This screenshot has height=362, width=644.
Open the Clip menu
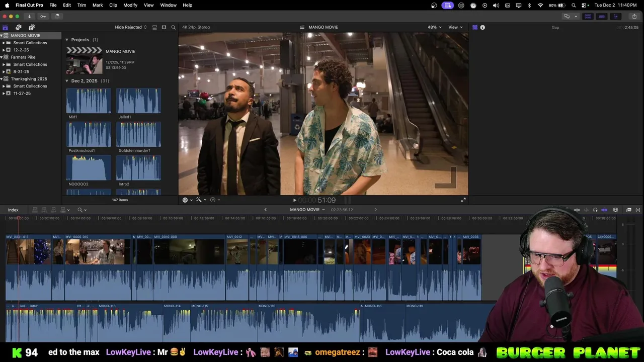(113, 5)
